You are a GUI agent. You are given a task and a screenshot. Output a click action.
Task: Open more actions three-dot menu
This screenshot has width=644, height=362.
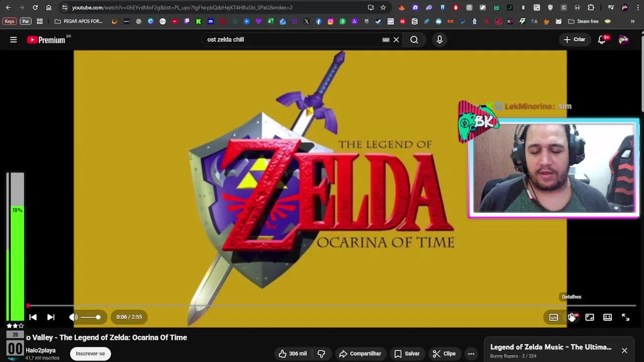point(471,353)
